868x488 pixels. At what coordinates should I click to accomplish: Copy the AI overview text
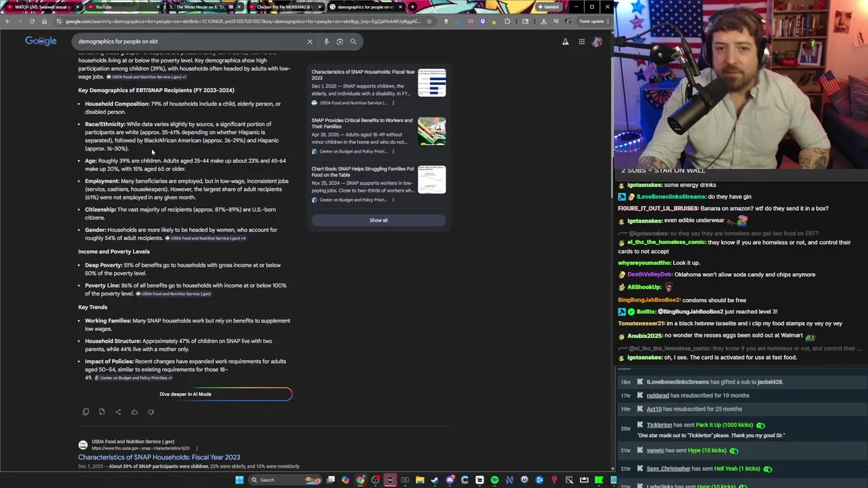click(85, 412)
